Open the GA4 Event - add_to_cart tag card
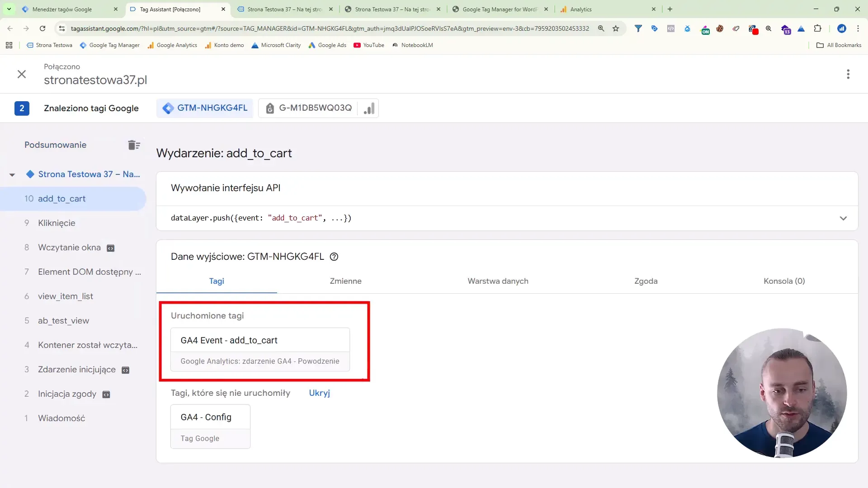Image resolution: width=868 pixels, height=488 pixels. (260, 350)
